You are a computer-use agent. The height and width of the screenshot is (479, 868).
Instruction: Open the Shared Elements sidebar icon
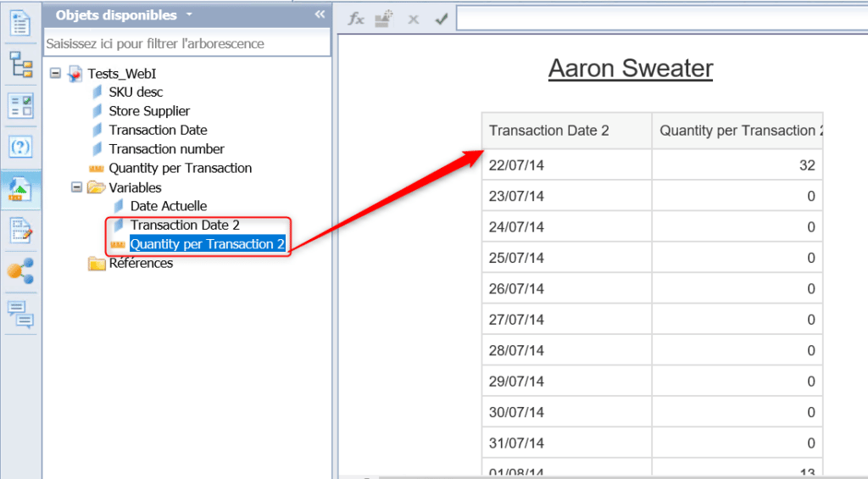19,272
